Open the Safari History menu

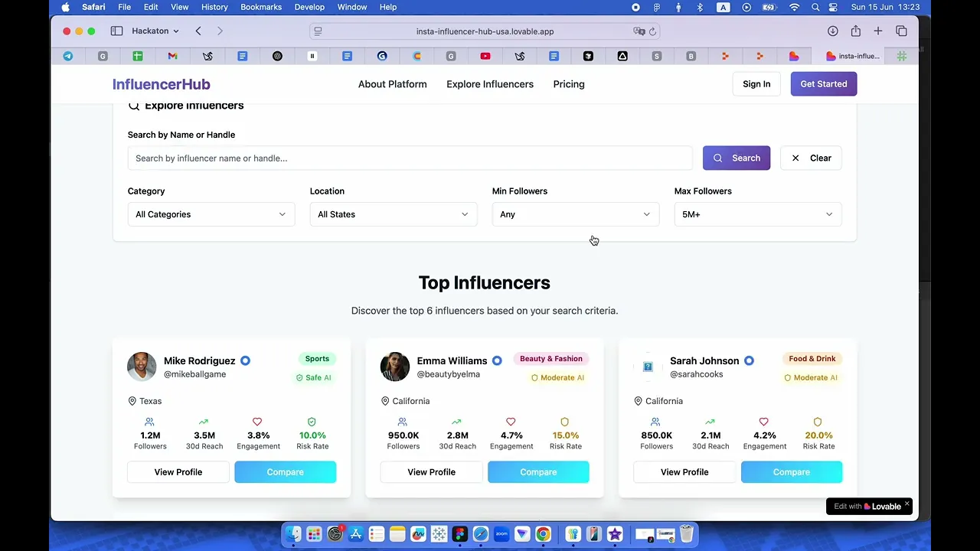click(x=214, y=7)
